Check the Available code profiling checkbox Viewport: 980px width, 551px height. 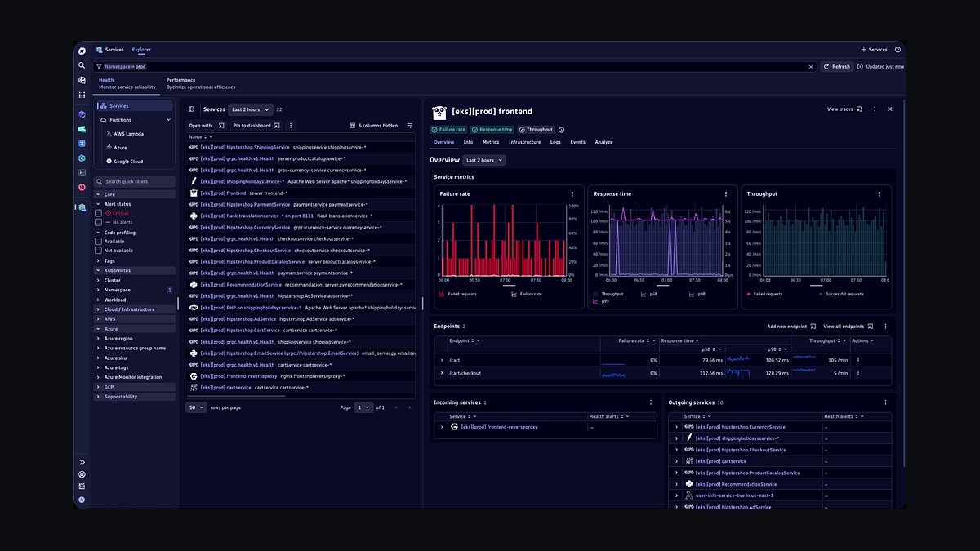(99, 242)
